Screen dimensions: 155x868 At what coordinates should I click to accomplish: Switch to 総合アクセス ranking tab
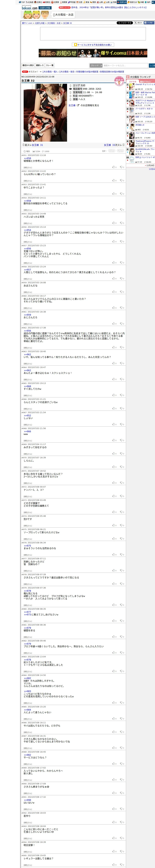[146, 82]
